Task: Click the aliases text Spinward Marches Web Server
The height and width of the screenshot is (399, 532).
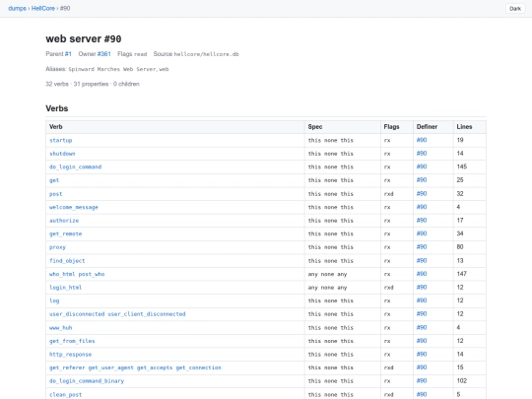Action: [x=113, y=69]
